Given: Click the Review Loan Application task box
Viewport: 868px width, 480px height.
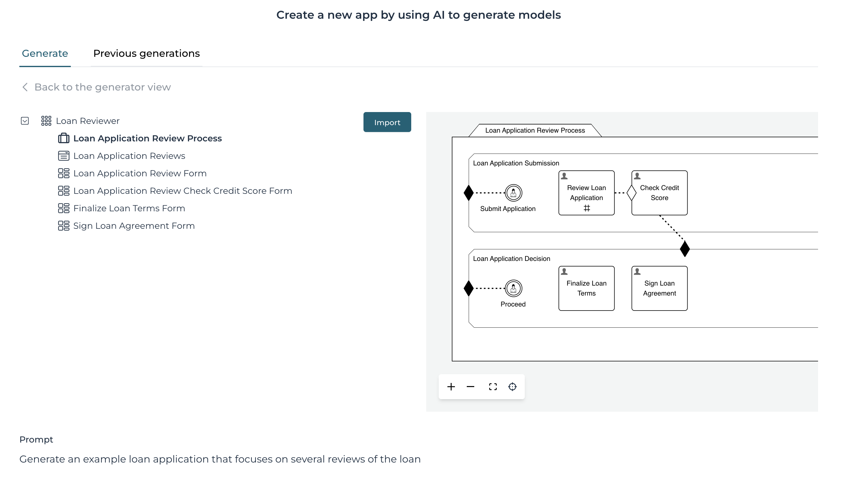Looking at the screenshot, I should point(586,193).
